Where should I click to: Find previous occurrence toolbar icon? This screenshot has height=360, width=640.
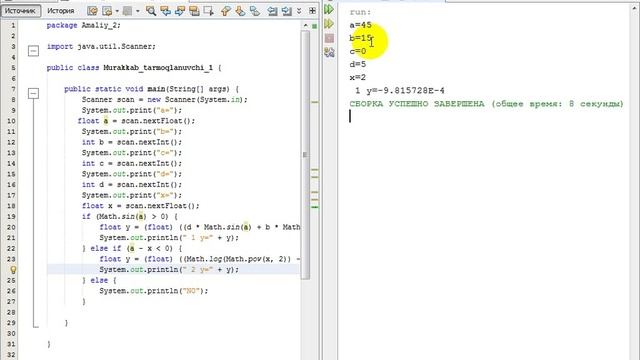pos(165,11)
